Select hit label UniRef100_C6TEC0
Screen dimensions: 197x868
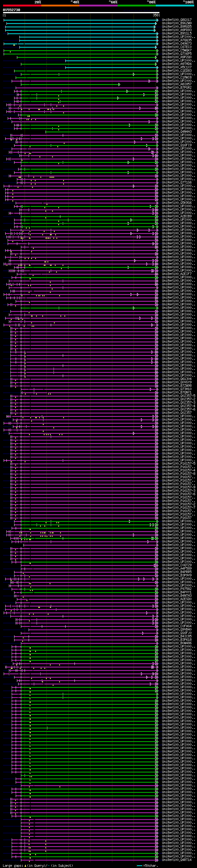point(177,47)
